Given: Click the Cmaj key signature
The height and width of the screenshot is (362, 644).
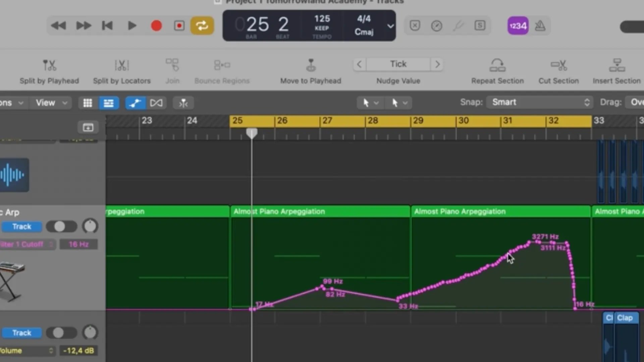Looking at the screenshot, I should pos(364,32).
